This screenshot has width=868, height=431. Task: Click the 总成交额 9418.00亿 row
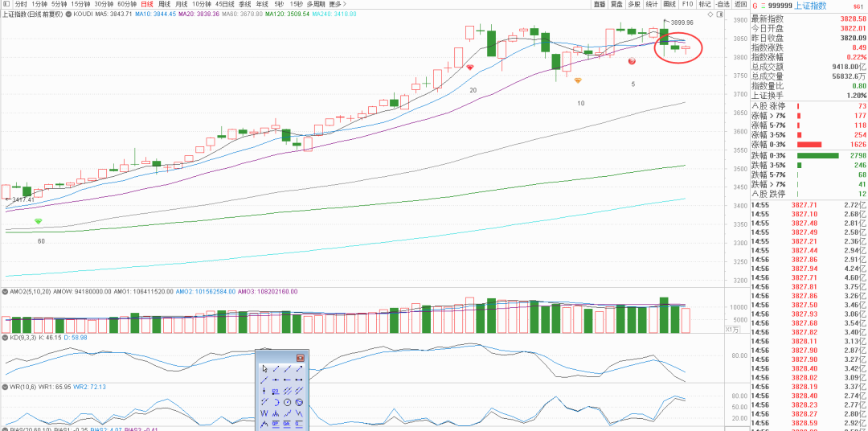click(809, 67)
